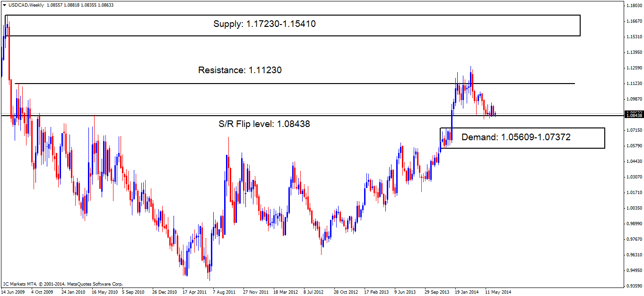Screen dimensions: 644x296
Task: Click the 18 Mar 2012 date label
Action: tap(286, 292)
